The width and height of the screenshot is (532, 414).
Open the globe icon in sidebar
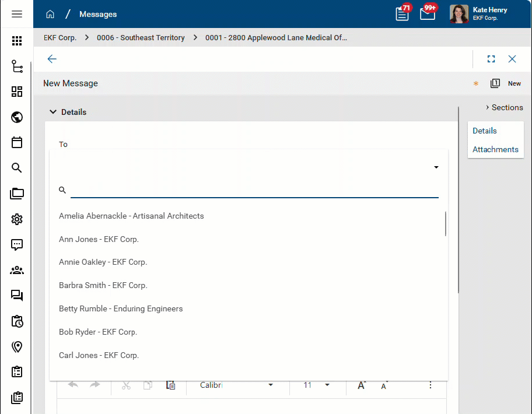(17, 117)
